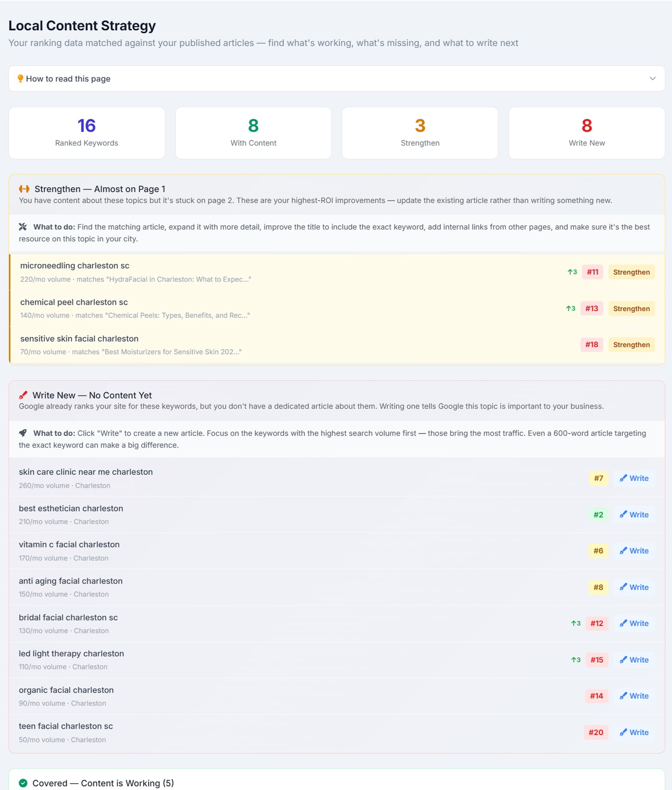Click the up 3 trend arrow for bridal facial
This screenshot has width=672, height=790.
pos(575,623)
